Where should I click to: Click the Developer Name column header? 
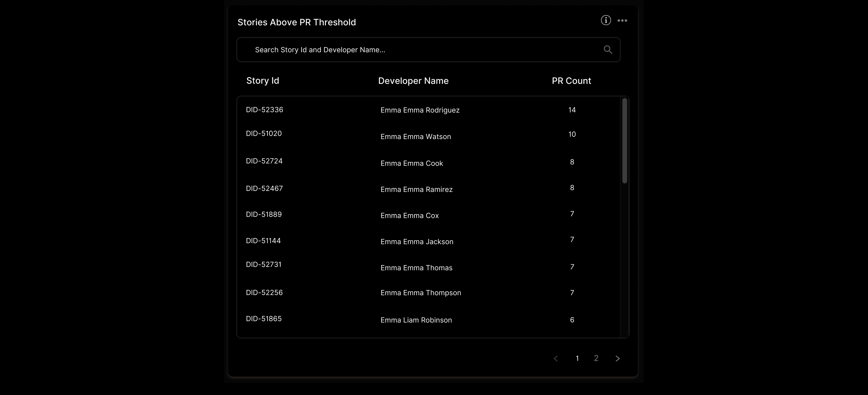pyautogui.click(x=413, y=81)
